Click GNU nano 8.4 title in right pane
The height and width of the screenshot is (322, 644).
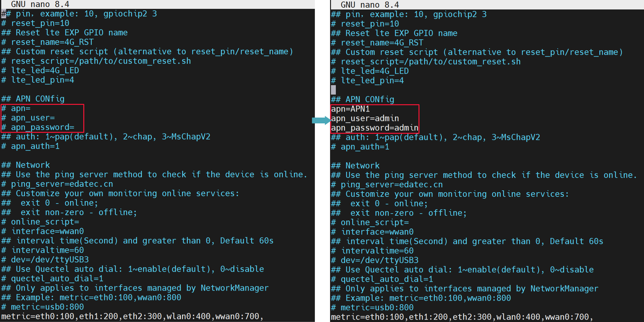[370, 5]
